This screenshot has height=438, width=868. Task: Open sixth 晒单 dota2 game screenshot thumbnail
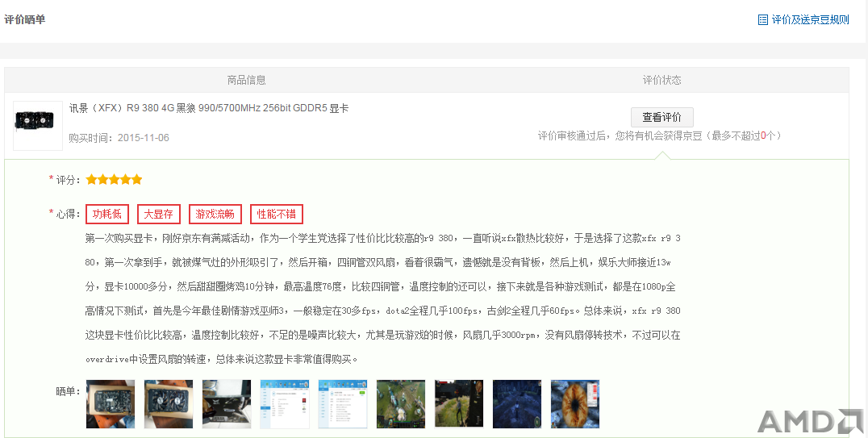(401, 403)
